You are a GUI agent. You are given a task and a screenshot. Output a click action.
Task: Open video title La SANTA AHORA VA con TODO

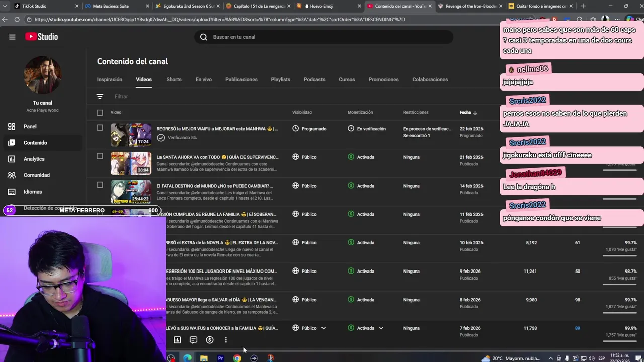click(217, 157)
